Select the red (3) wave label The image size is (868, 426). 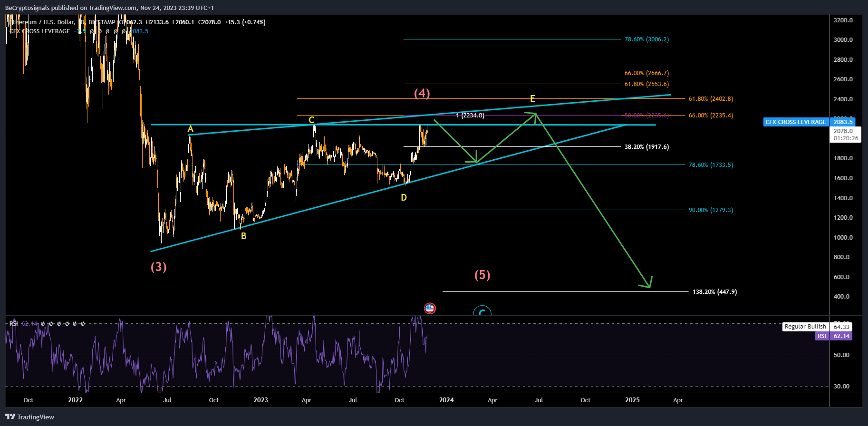click(159, 267)
